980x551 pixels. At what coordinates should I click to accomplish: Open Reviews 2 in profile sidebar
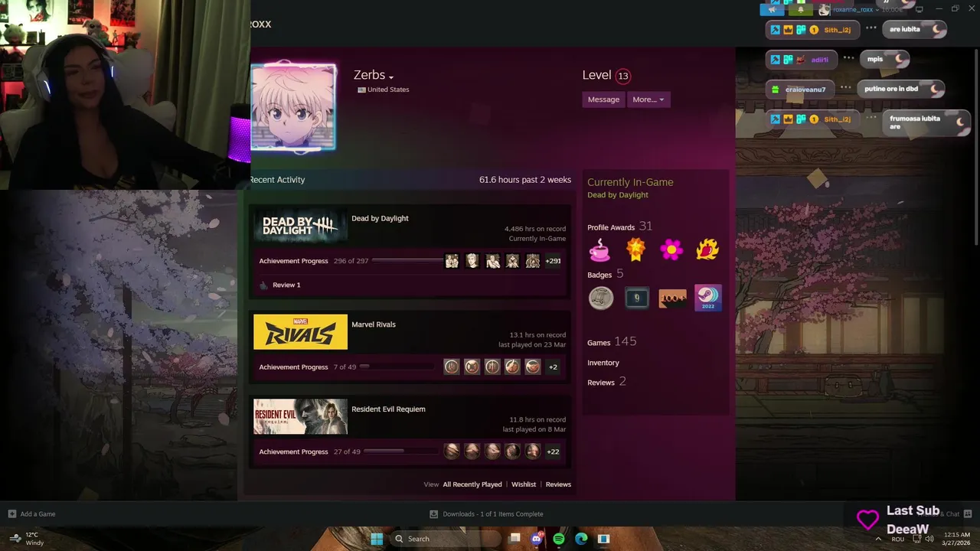pyautogui.click(x=606, y=382)
